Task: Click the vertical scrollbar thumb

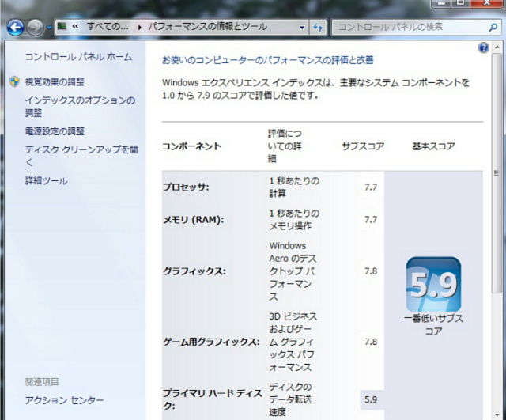Action: (497, 174)
